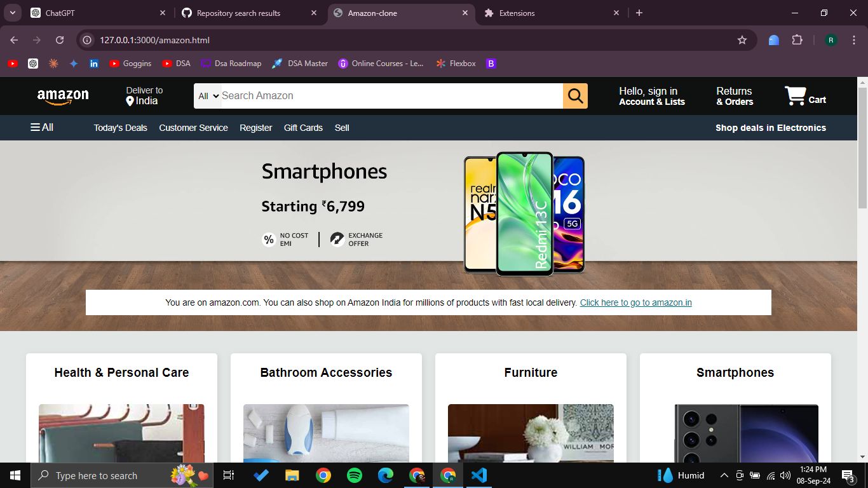Open the browser Extensions puzzle icon

coord(797,40)
